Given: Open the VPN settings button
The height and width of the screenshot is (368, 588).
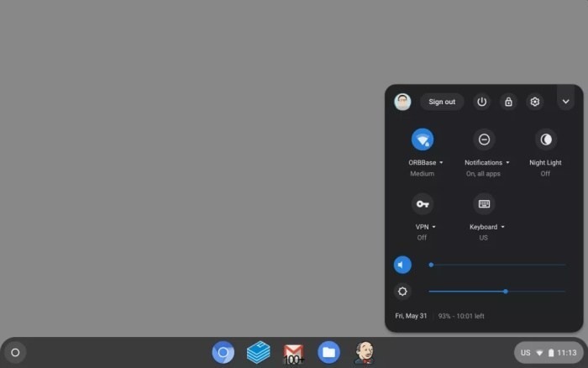Looking at the screenshot, I should point(422,204).
